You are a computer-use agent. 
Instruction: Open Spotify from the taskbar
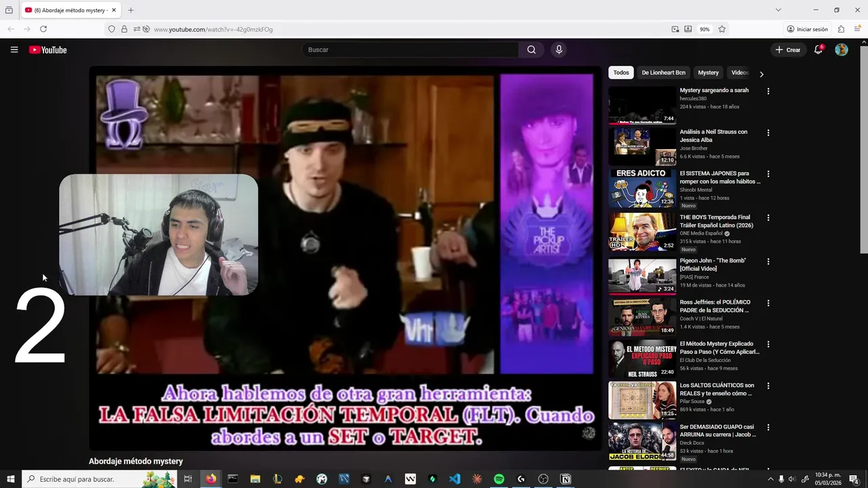[499, 479]
